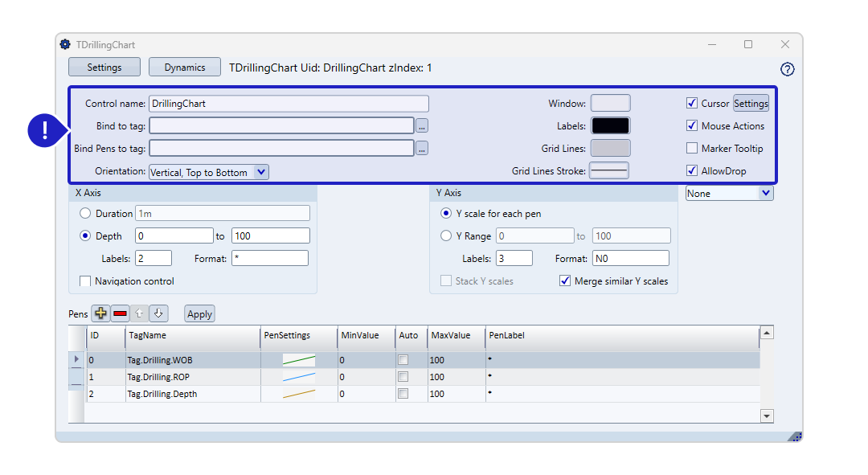Disable the Mouse Actions checkbox
Image resolution: width=868 pixels, height=475 pixels.
(x=692, y=125)
